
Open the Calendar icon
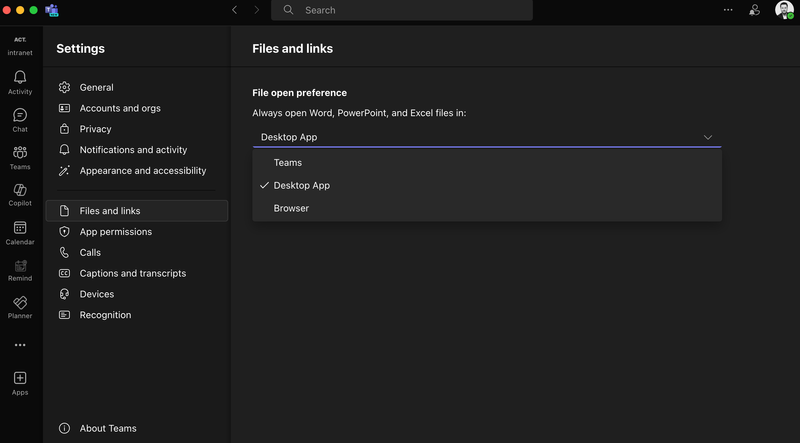click(x=20, y=229)
